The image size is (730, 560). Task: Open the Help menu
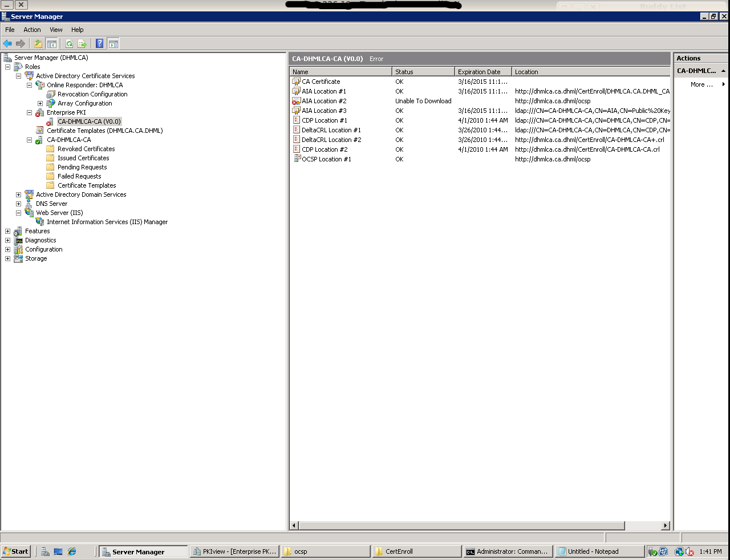pos(77,30)
